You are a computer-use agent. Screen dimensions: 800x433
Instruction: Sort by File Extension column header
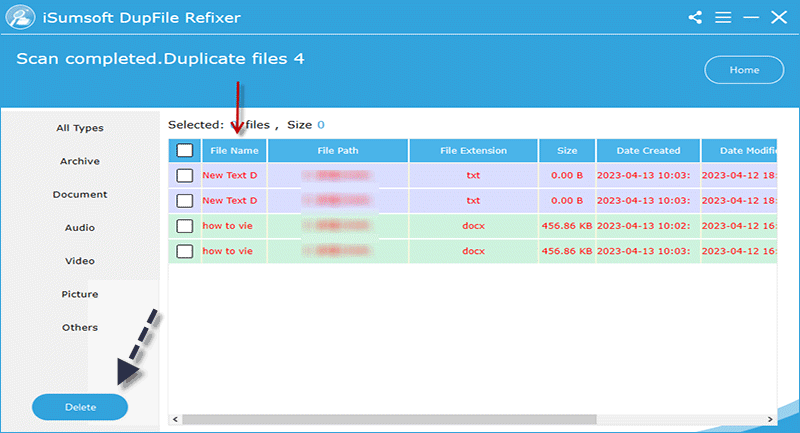[473, 150]
